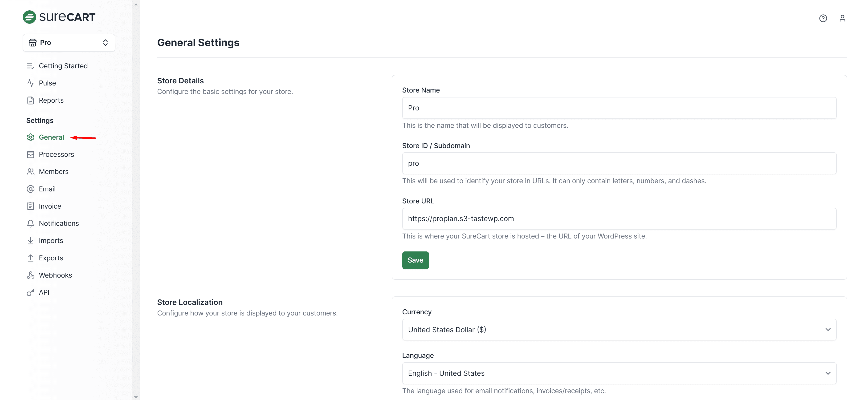This screenshot has width=868, height=400.
Task: Click the Pulse activity icon
Action: (30, 83)
